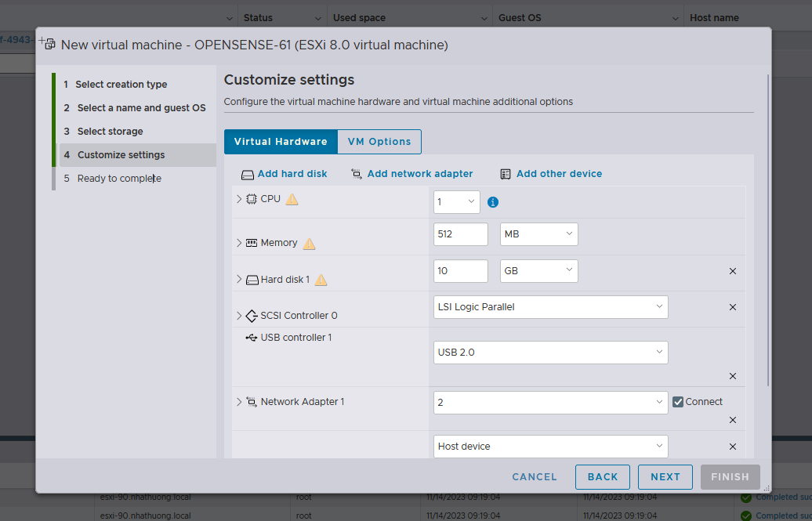This screenshot has height=521, width=812.
Task: Click the CPU info icon
Action: 493,202
